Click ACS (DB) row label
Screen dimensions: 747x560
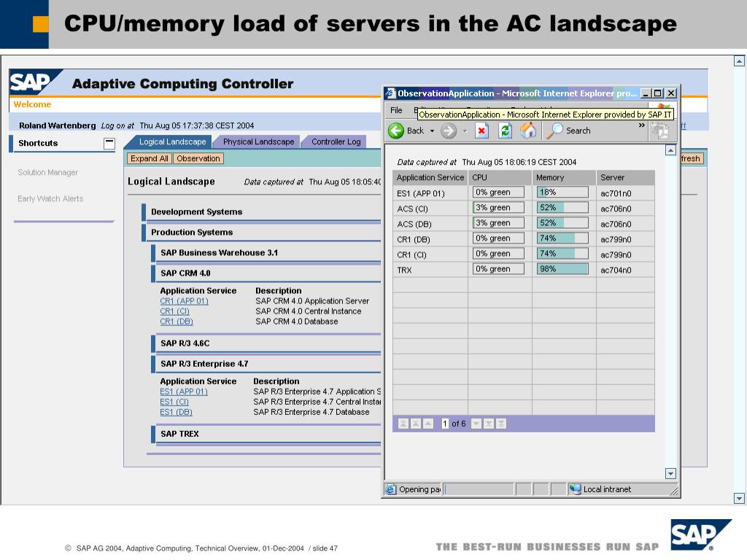pyautogui.click(x=414, y=225)
